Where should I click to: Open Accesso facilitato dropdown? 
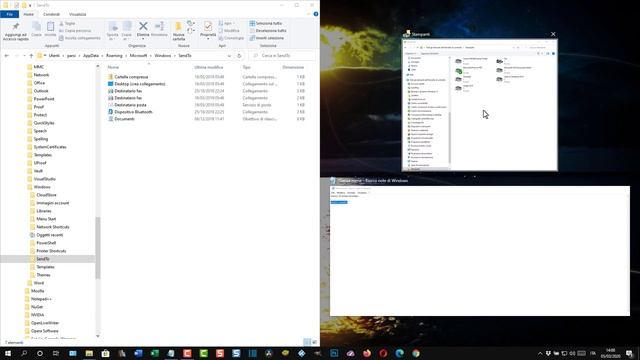pyautogui.click(x=191, y=31)
